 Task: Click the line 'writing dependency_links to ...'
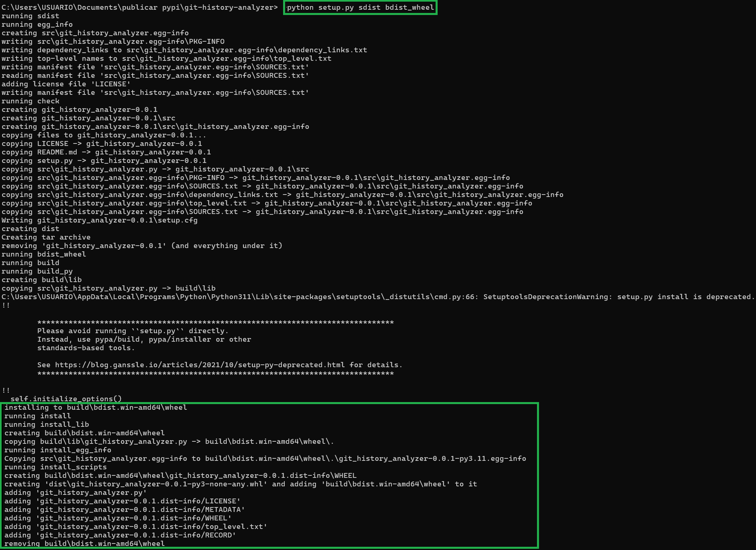[185, 50]
